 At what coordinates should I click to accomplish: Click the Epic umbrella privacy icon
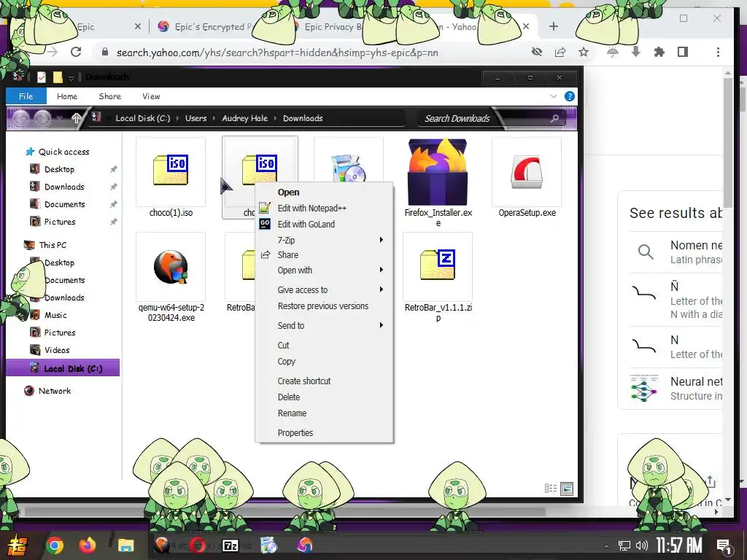(x=613, y=52)
